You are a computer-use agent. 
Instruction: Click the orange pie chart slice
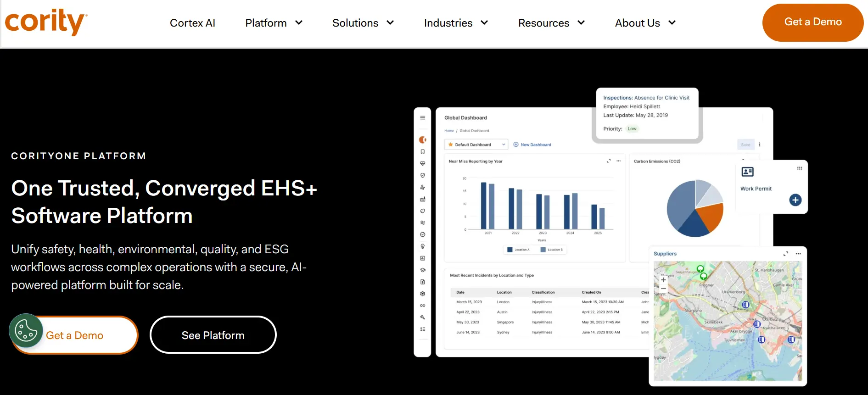click(711, 217)
